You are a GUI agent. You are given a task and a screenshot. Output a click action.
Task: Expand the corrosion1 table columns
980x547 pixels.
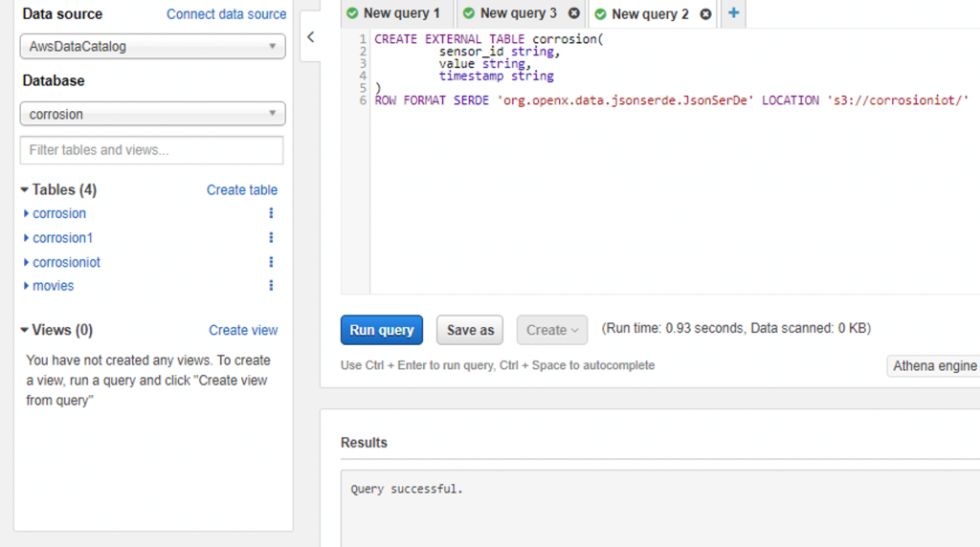click(26, 238)
